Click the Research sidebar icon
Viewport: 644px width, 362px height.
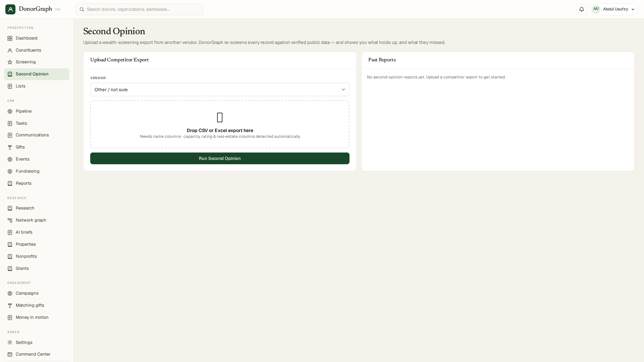[x=10, y=208]
